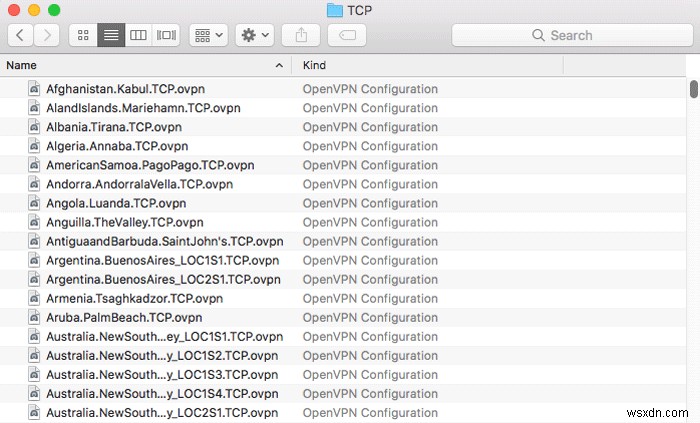Select Aruba.PalmBeach.TCP.ovpn file name
Image resolution: width=700 pixels, height=423 pixels.
click(124, 318)
